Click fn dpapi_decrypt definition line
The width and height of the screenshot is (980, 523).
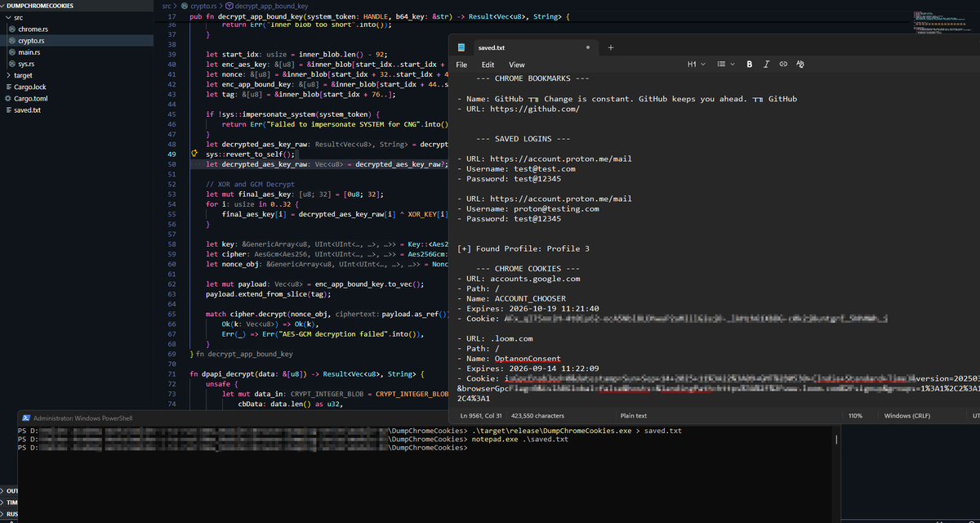pyautogui.click(x=306, y=373)
